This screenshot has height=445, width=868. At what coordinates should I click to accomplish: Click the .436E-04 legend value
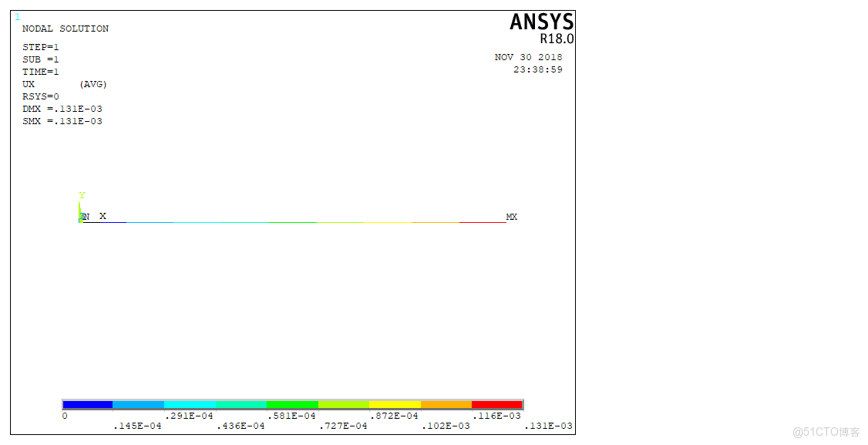point(241,426)
